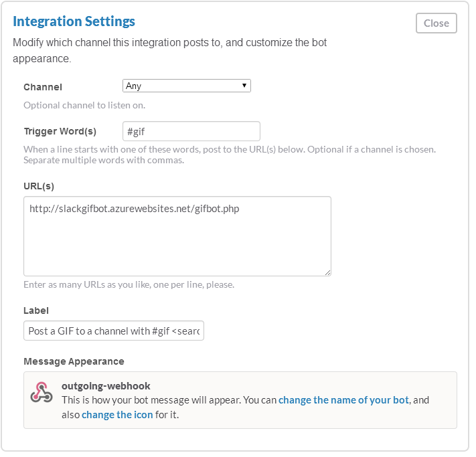Open the change the name of your bot link
Viewport: 476px width, 457px height.
(343, 400)
